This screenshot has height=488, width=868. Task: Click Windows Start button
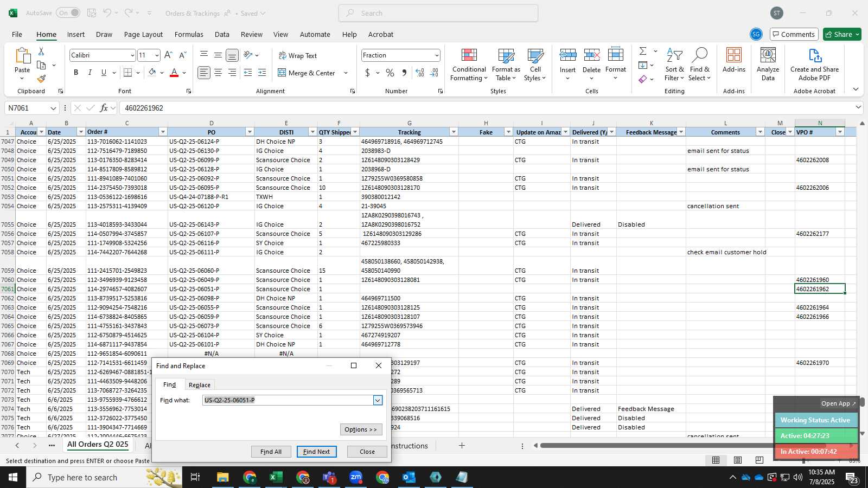[13, 477]
